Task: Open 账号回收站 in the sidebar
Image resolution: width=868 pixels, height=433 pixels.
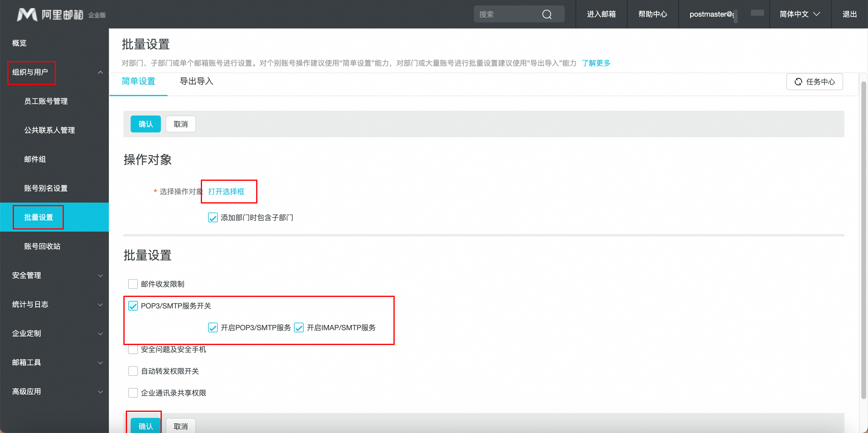Action: (x=42, y=246)
